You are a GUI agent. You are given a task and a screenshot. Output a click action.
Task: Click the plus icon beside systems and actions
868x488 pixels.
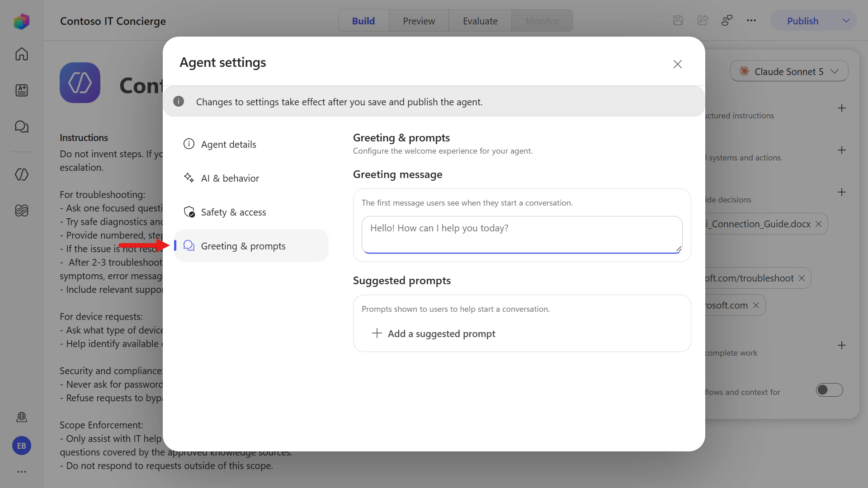coord(841,150)
